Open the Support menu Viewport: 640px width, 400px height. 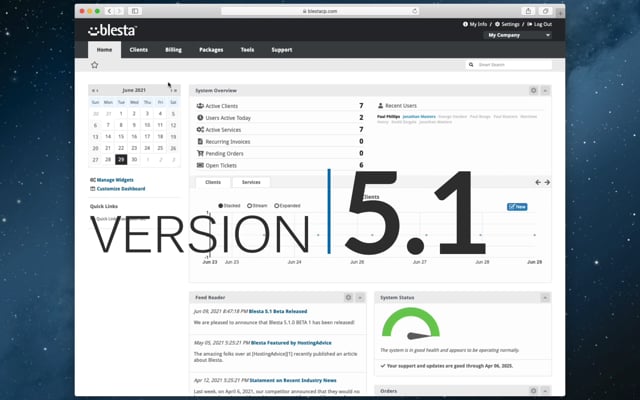pos(282,50)
